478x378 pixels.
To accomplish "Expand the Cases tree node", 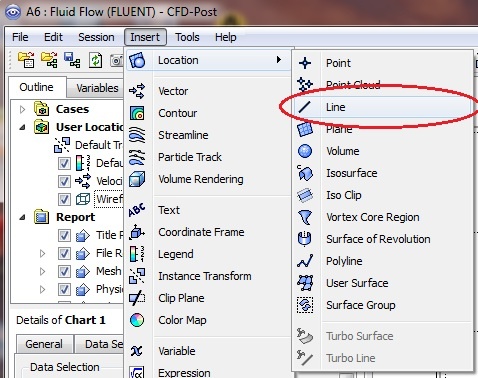I will coord(22,109).
